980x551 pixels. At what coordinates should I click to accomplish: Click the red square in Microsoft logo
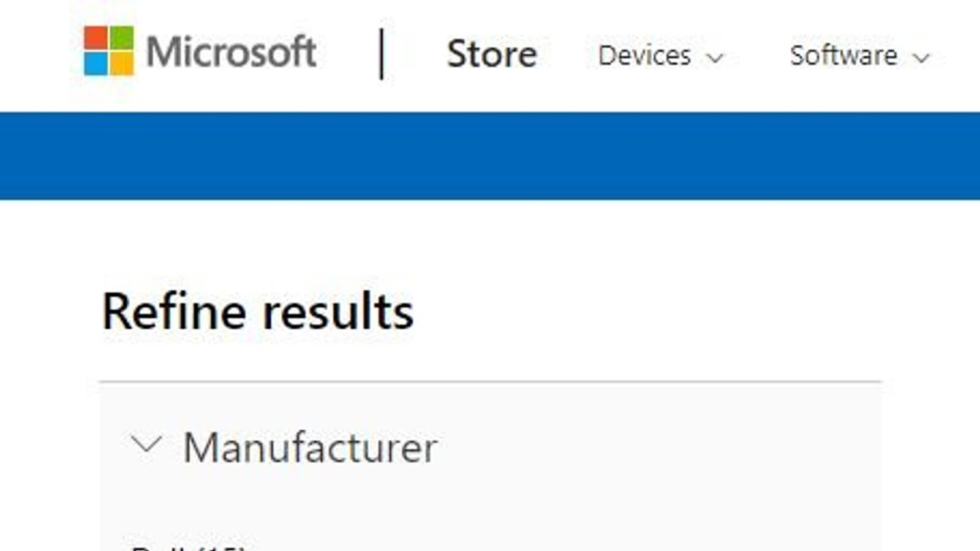96,38
